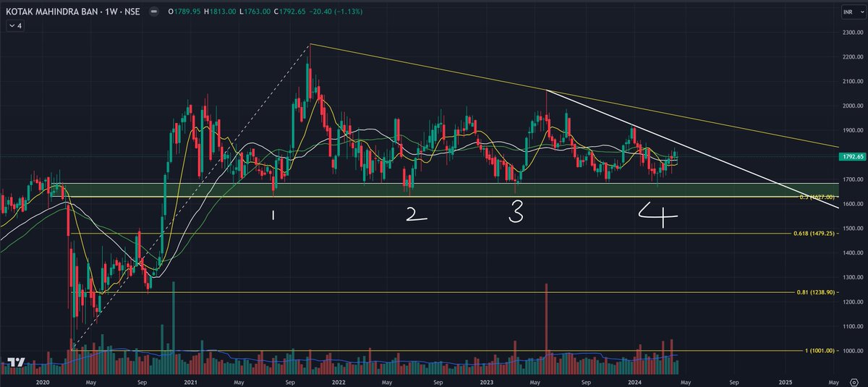Click the open value O1789.95
The width and height of the screenshot is (868, 387).
point(184,12)
